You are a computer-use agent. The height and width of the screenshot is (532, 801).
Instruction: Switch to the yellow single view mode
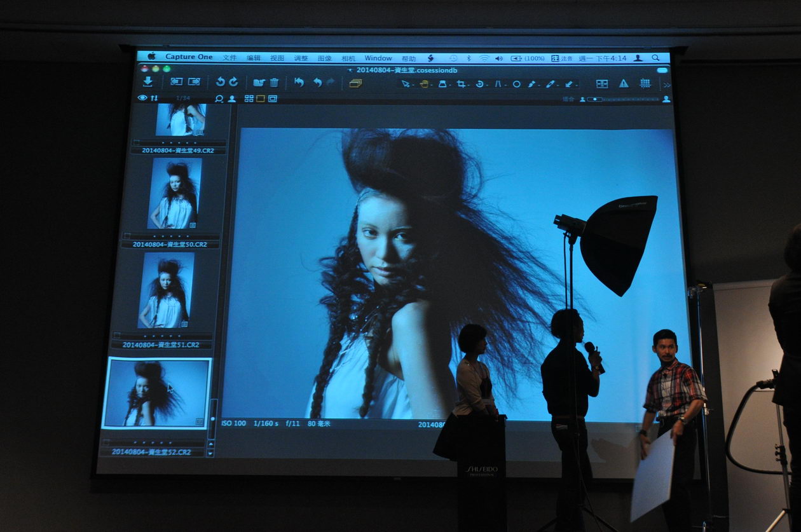(261, 99)
